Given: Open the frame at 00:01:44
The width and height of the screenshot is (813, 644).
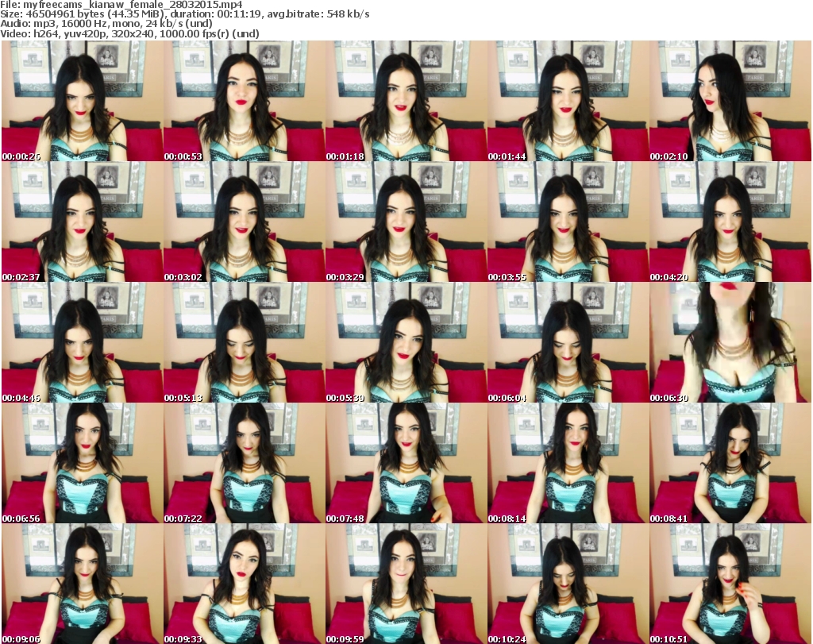Looking at the screenshot, I should click(x=568, y=101).
